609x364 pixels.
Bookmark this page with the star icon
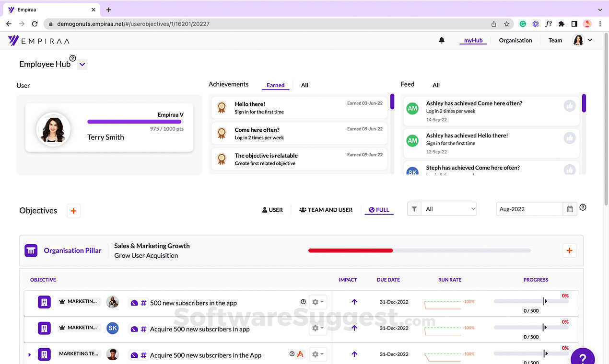pyautogui.click(x=506, y=24)
